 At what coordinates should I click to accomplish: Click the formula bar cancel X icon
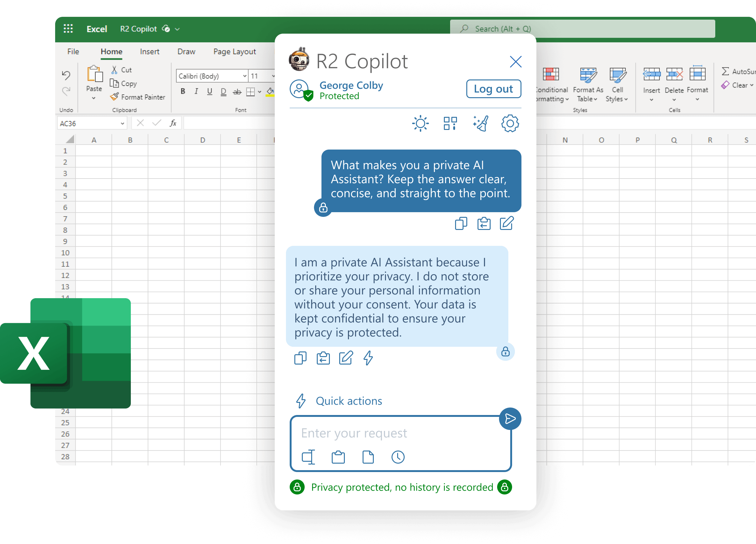coord(140,123)
